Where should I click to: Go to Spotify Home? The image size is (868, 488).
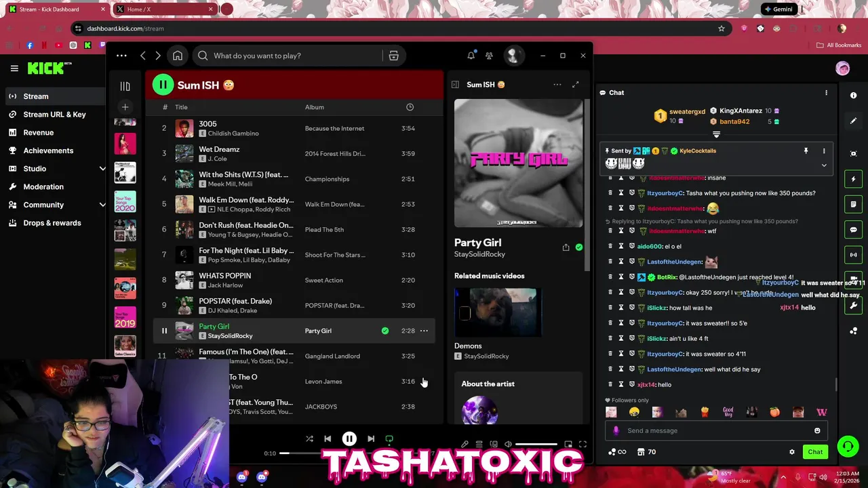pos(178,56)
